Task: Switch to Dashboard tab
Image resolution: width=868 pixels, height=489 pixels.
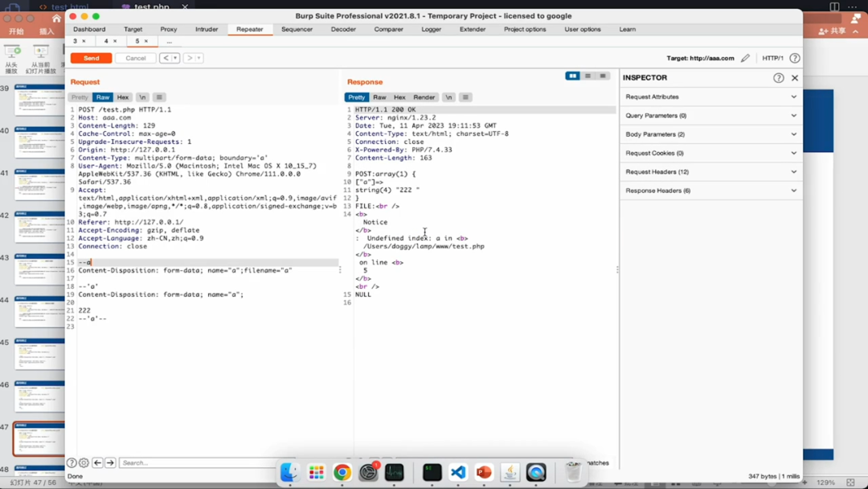Action: 89,29
